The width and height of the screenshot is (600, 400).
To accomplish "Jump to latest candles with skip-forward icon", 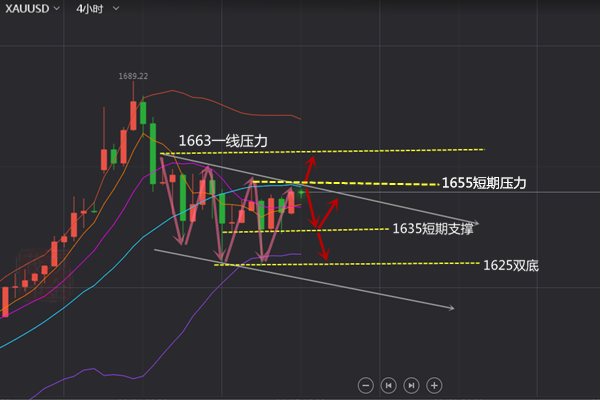I will point(411,384).
